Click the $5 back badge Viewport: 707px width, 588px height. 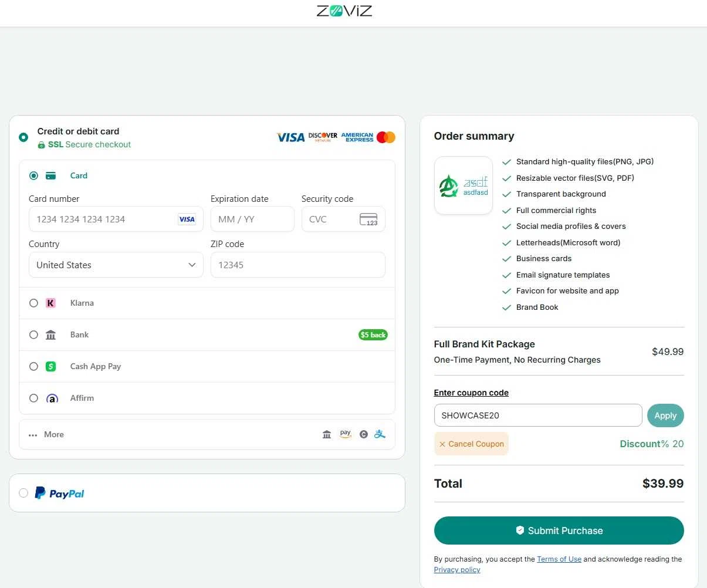373,335
